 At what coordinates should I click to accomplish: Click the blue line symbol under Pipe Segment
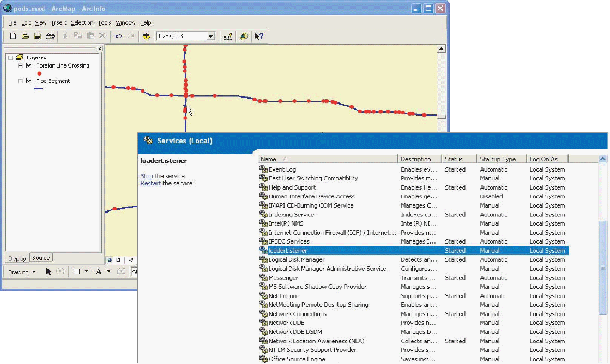pyautogui.click(x=39, y=89)
